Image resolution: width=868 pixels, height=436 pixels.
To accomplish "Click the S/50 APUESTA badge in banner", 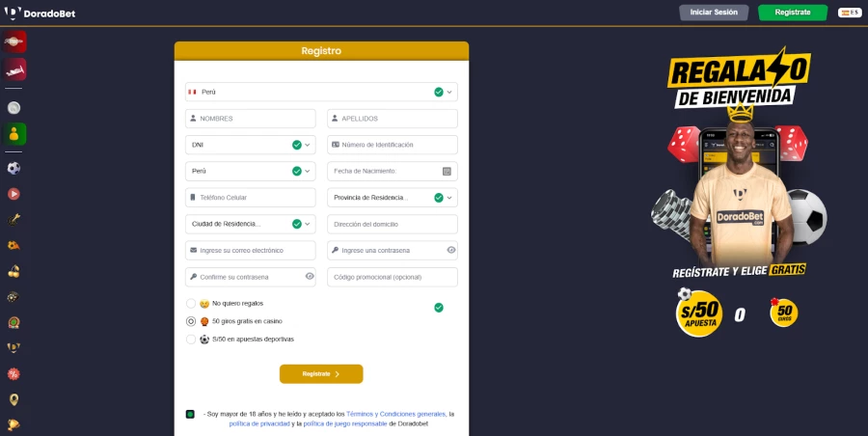I will [699, 313].
